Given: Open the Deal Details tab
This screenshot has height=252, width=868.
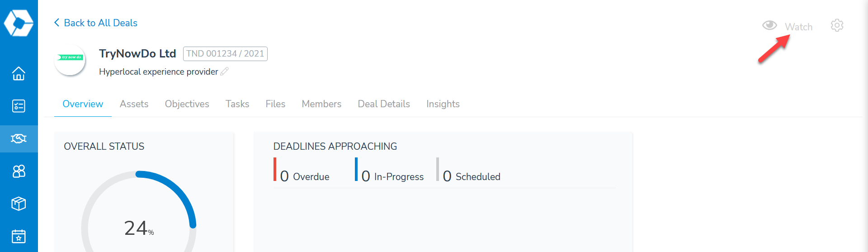Looking at the screenshot, I should tap(384, 104).
